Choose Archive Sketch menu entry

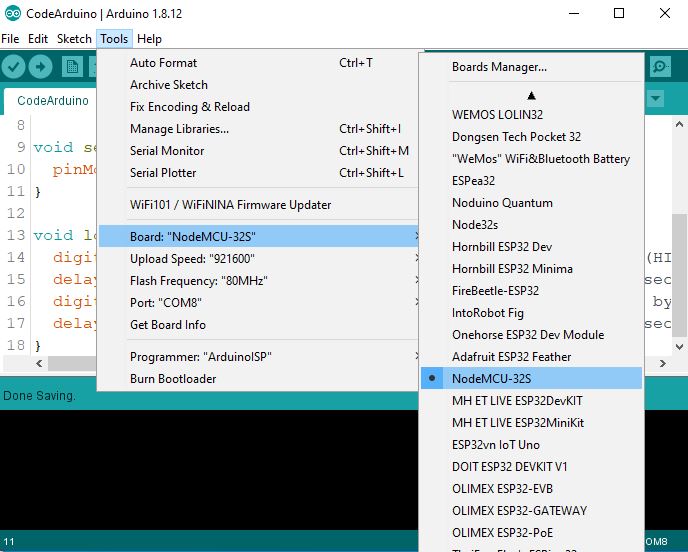point(258,85)
